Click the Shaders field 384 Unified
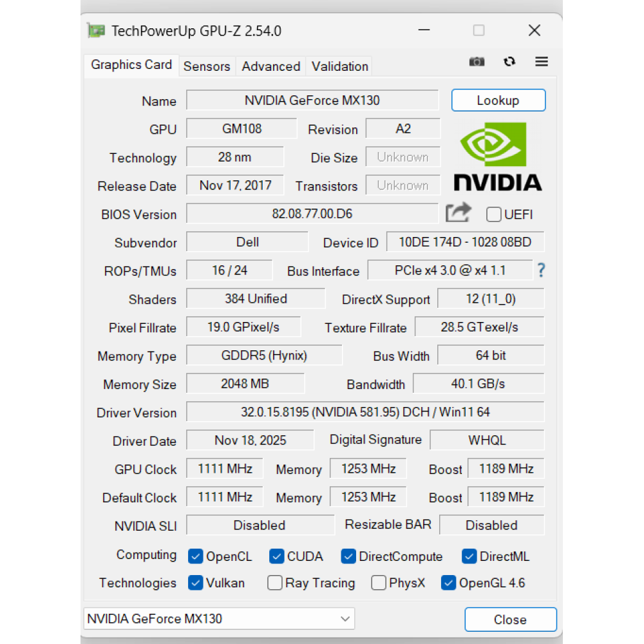 coord(256,299)
